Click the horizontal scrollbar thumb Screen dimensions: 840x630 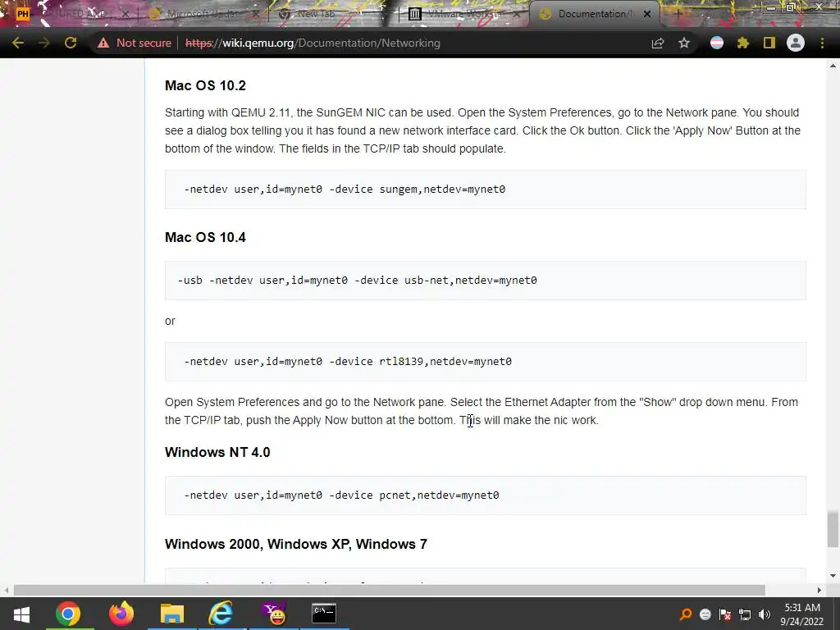390,591
